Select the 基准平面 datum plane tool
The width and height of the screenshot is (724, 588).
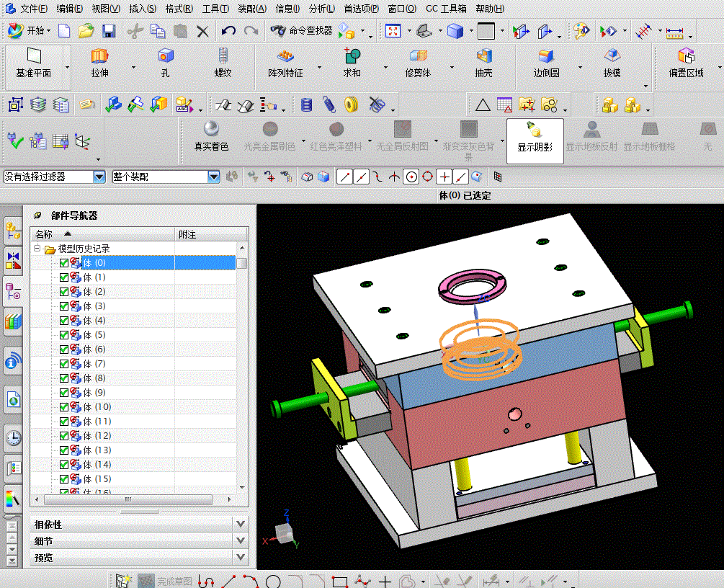pos(34,63)
